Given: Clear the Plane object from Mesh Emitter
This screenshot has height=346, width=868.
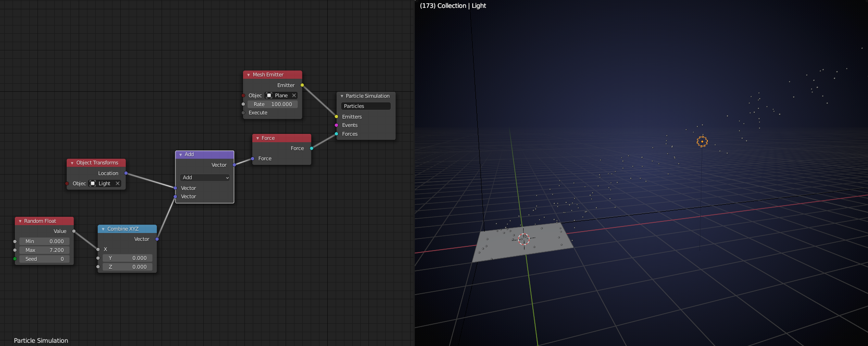Looking at the screenshot, I should (x=294, y=95).
